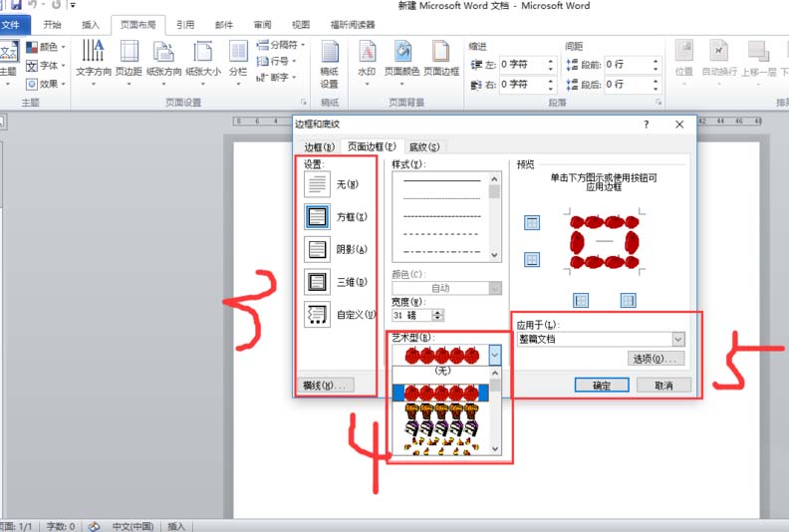Image resolution: width=789 pixels, height=532 pixels.
Task: Click 中文(中国) language in status bar
Action: [132, 526]
